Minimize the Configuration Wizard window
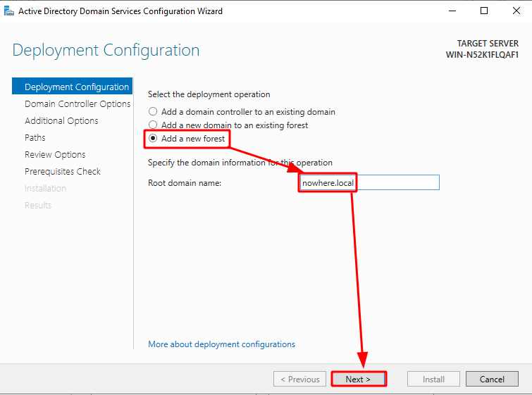Screen dimensions: 532x395 pos(452,11)
